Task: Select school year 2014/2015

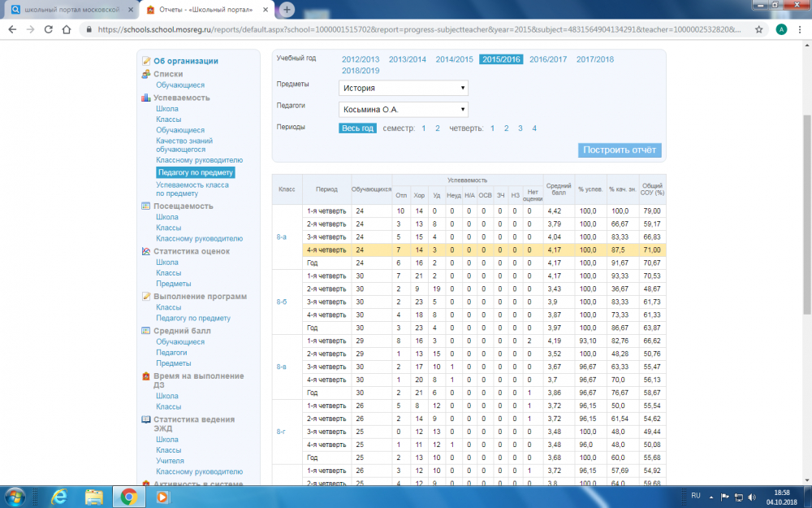Action: [x=454, y=59]
